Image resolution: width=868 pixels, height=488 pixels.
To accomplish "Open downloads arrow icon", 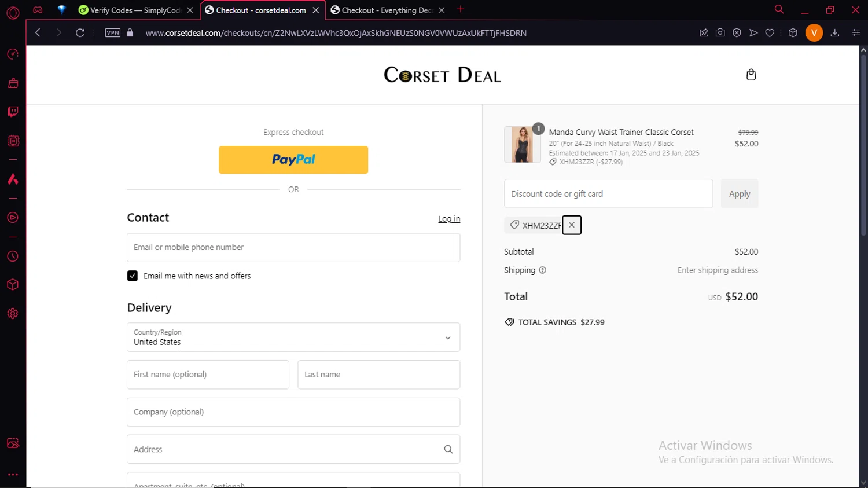I will pyautogui.click(x=835, y=33).
